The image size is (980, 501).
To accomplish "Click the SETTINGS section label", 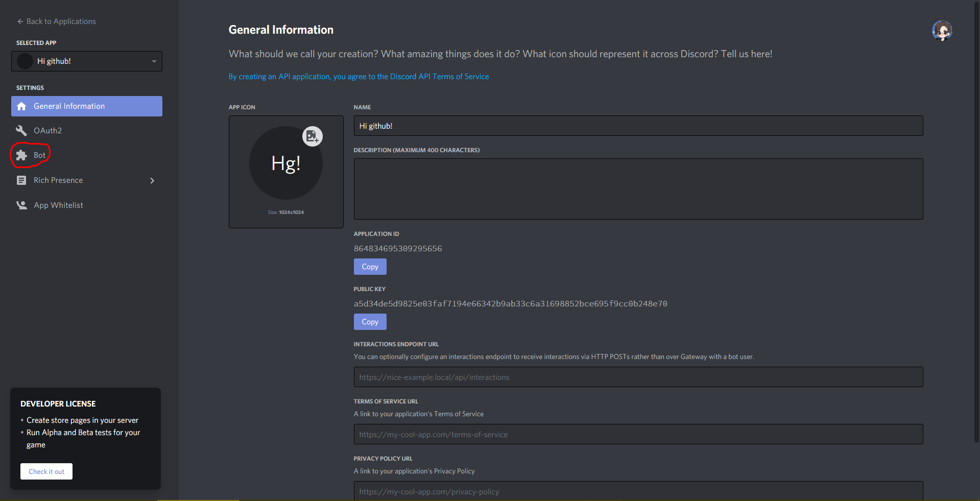I will click(x=30, y=88).
